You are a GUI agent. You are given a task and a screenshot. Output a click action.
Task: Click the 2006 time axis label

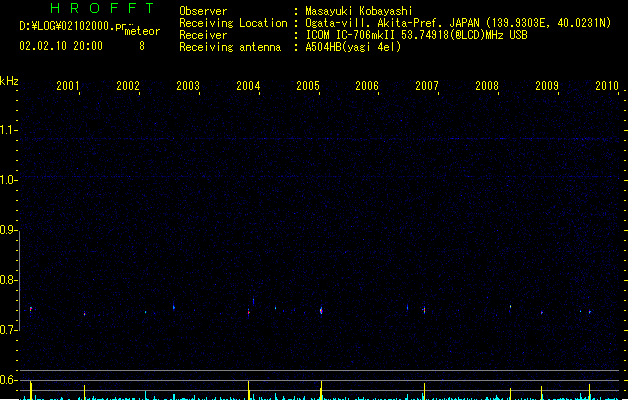click(367, 85)
